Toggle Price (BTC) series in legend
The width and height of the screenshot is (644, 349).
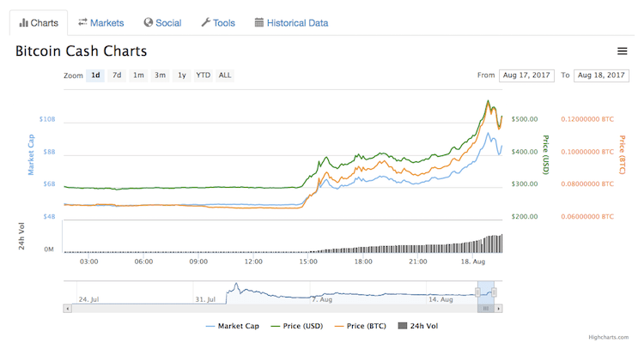[x=360, y=326]
